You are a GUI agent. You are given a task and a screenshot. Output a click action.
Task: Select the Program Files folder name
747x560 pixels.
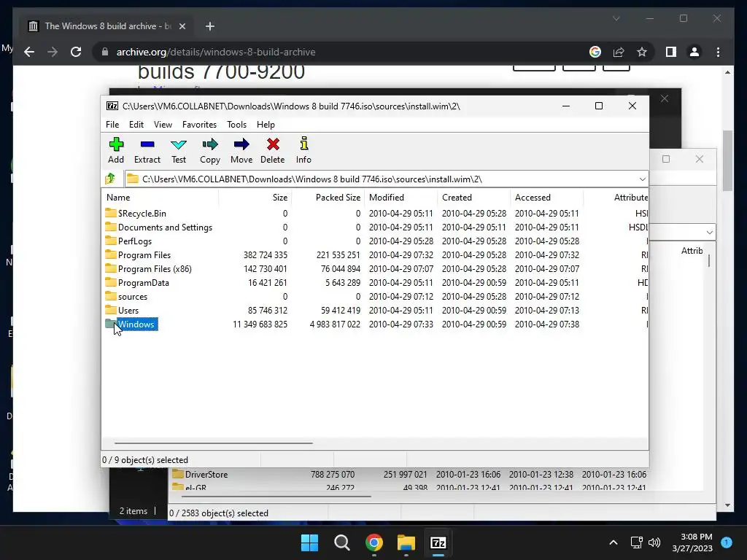144,254
